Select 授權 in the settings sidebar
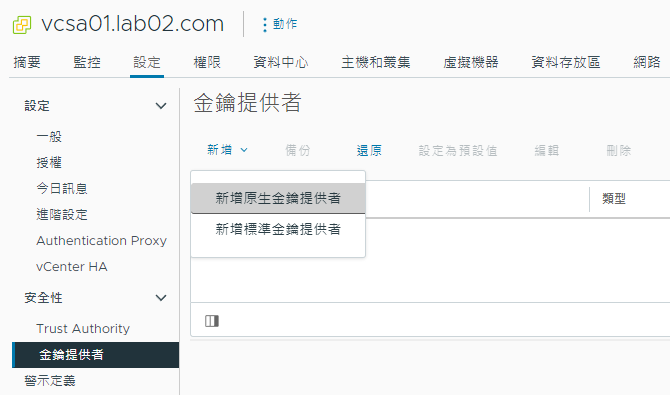 pyautogui.click(x=49, y=162)
